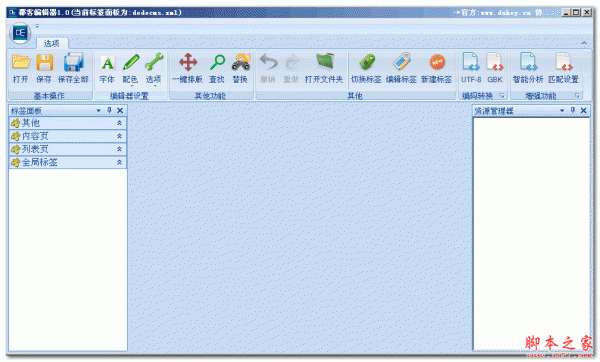This screenshot has height=362, width=600.
Task: Maximize the editor window
Action: [x=576, y=13]
